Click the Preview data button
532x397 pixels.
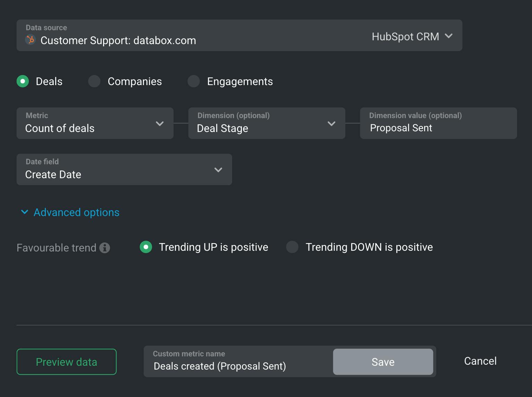[x=67, y=362]
